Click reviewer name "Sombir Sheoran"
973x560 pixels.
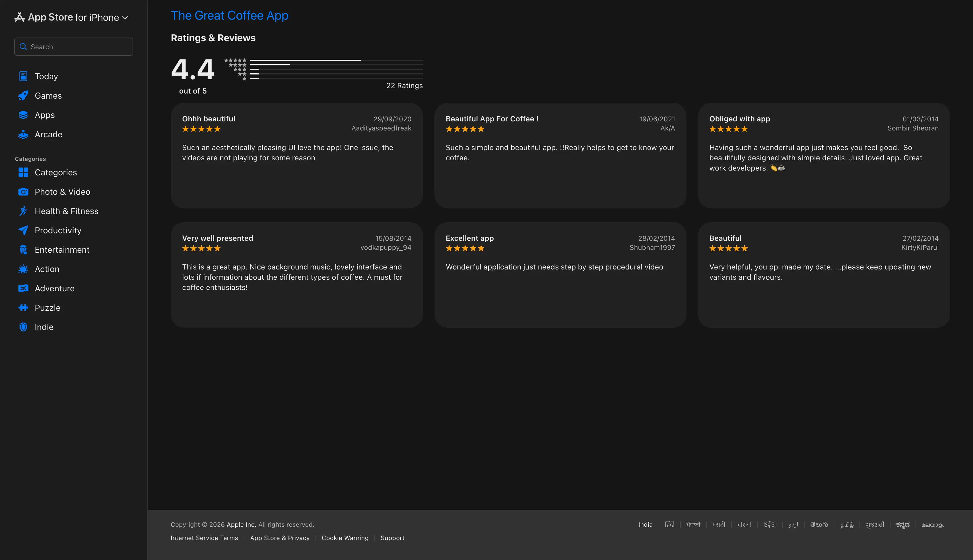[913, 128]
